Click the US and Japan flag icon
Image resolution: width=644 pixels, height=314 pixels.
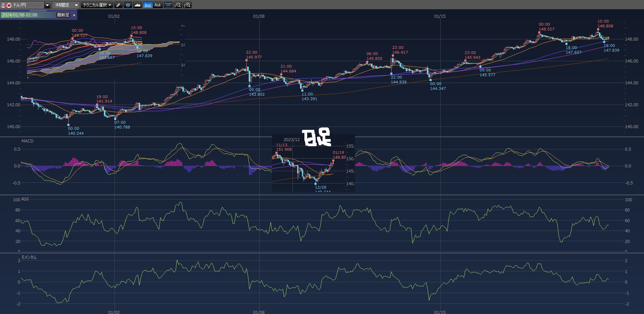(x=6, y=5)
